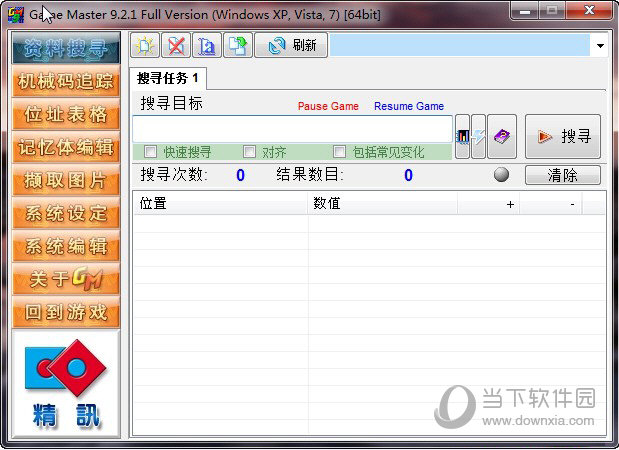Open 记忆体编辑 in the sidebar

point(65,147)
